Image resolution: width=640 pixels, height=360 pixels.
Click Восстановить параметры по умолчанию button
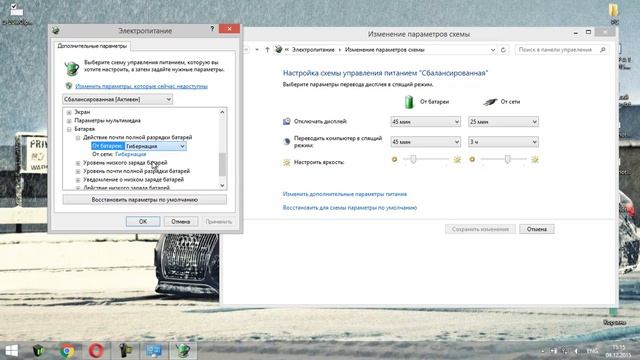[x=144, y=200]
